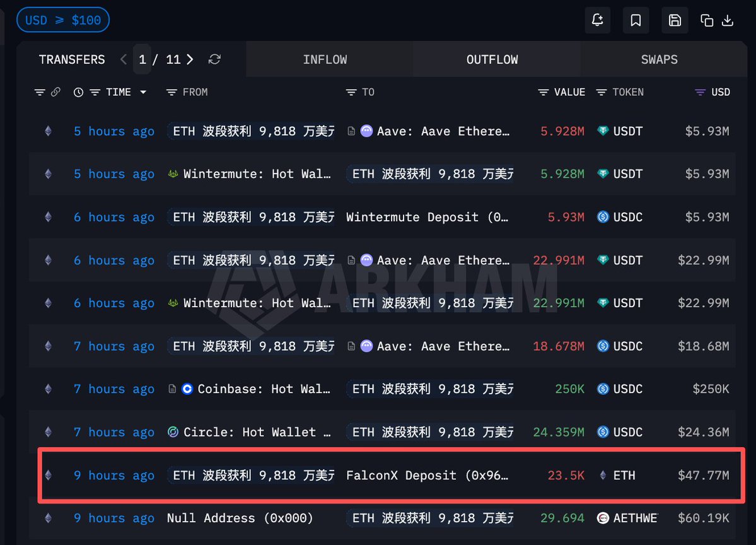The image size is (756, 545).
Task: Click the $24.36M USD amount
Action: pyautogui.click(x=703, y=431)
